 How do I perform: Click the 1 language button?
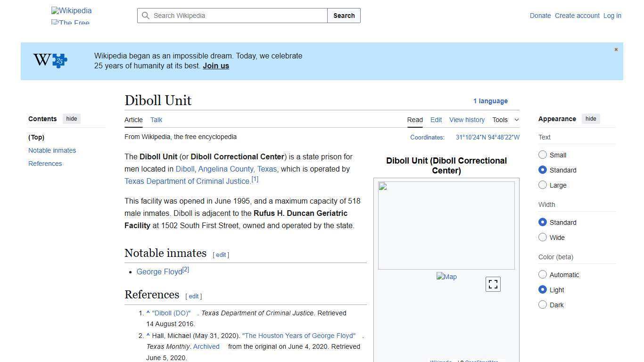tap(490, 101)
